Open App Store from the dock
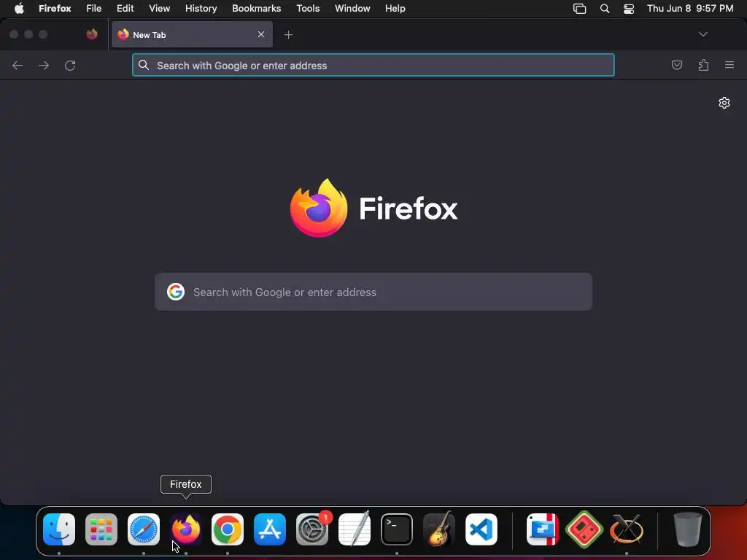747x560 pixels. 270,529
